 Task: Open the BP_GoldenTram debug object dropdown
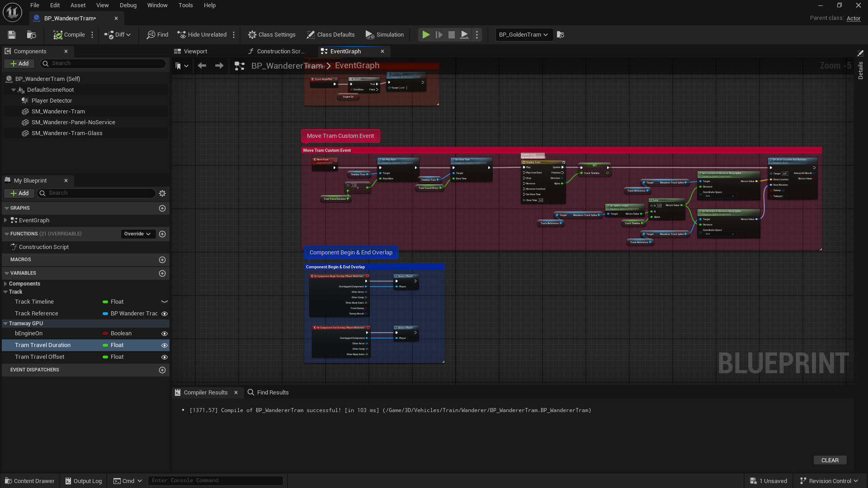coord(524,34)
